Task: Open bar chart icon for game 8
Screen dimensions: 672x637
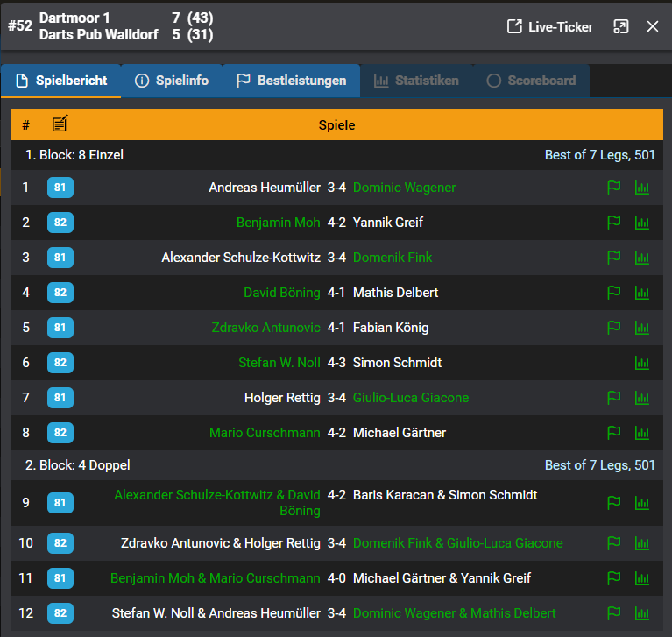Action: (642, 433)
